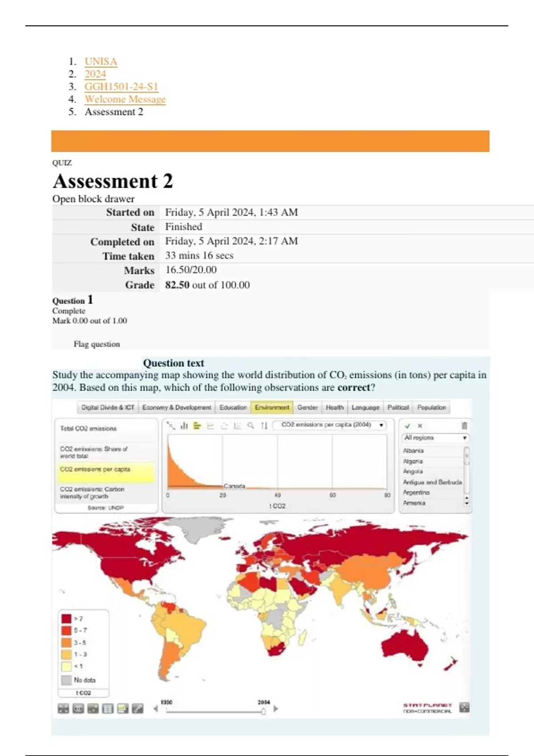Follow the GGH1501-24-S1 link
Viewport: 534px width, 756px height.
pos(121,86)
